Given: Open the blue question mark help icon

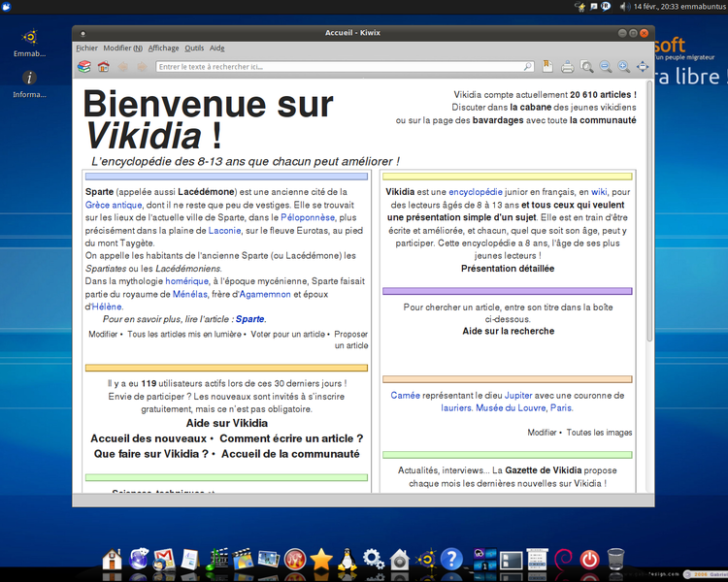Looking at the screenshot, I should click(451, 560).
